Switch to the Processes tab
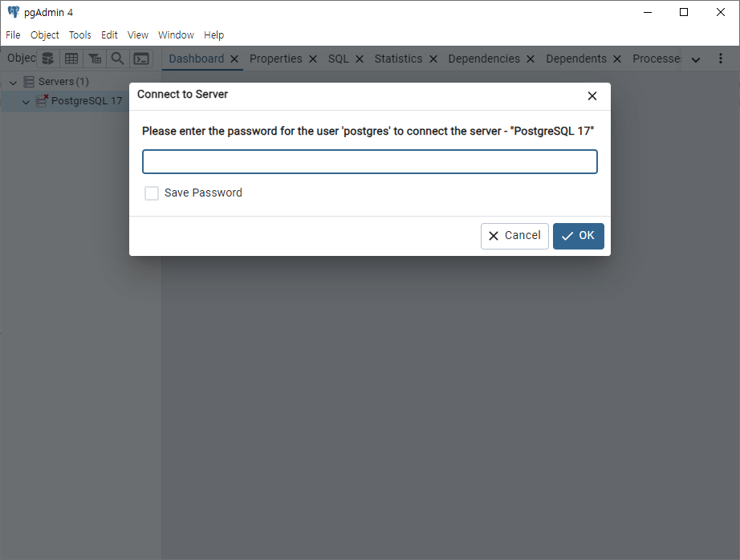 tap(657, 59)
